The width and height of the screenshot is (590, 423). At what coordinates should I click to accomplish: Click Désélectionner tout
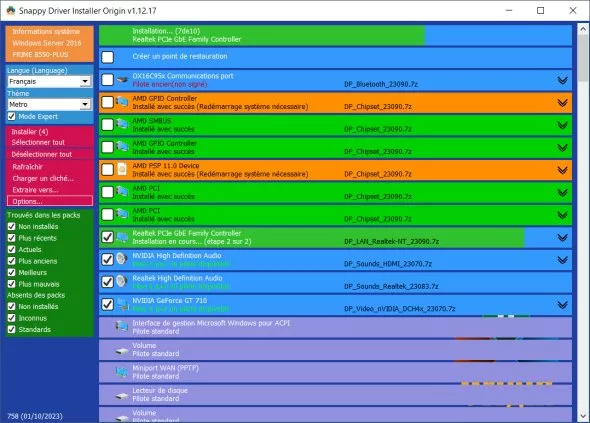pyautogui.click(x=41, y=154)
